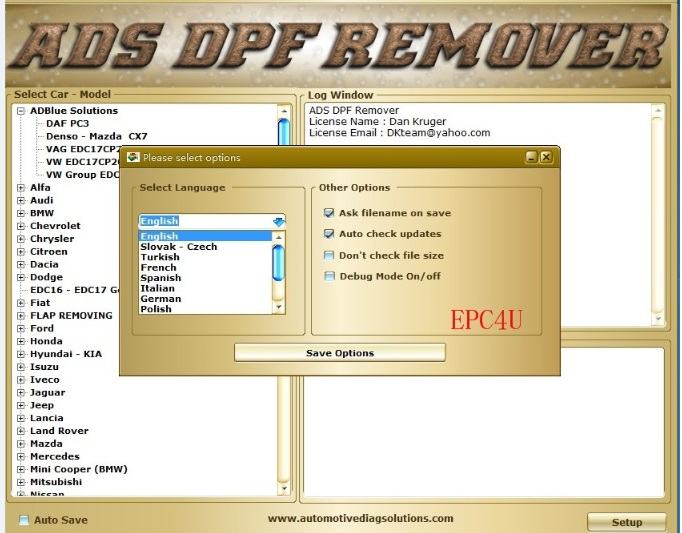Click License Name line in log
The height and width of the screenshot is (533, 682).
tap(377, 121)
